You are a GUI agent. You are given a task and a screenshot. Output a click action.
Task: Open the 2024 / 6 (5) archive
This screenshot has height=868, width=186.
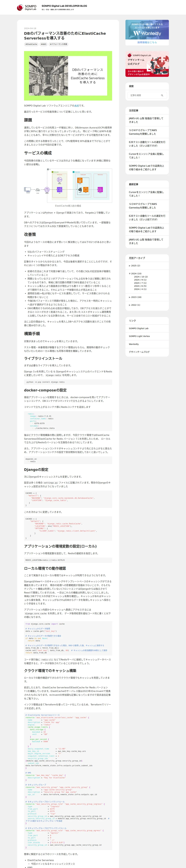click(x=140, y=286)
